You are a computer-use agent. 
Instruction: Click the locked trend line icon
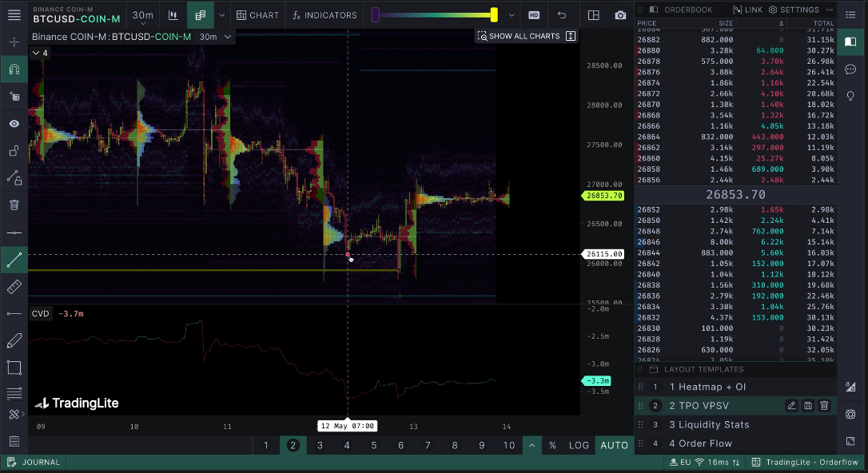point(14,177)
